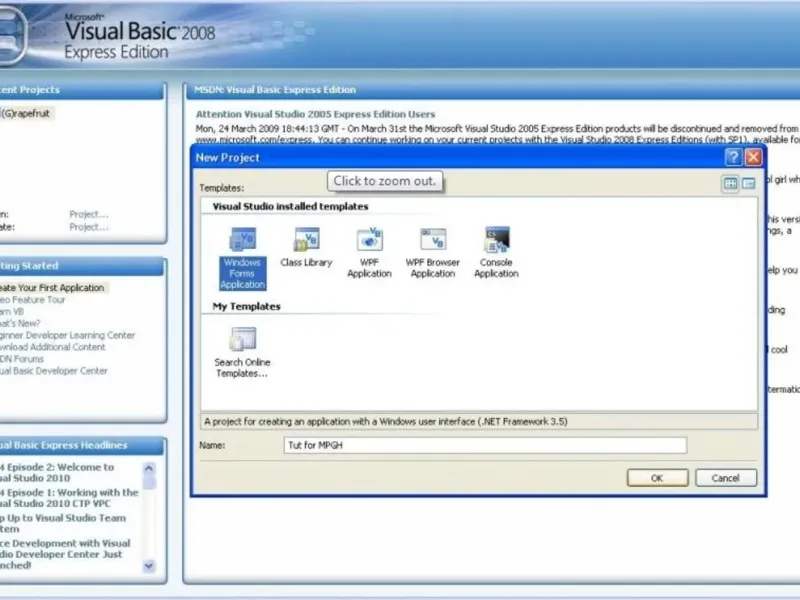Open Create Your First Application link

click(x=52, y=288)
